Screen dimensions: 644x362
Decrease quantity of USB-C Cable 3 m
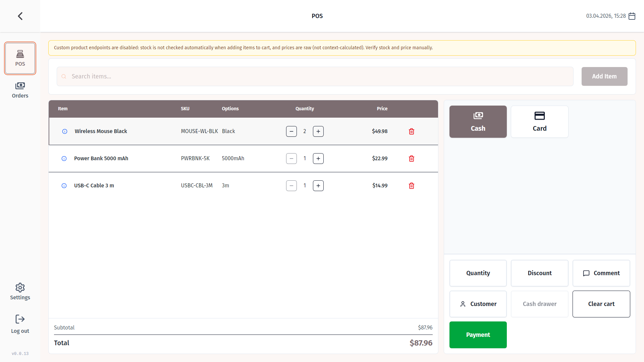tap(291, 186)
